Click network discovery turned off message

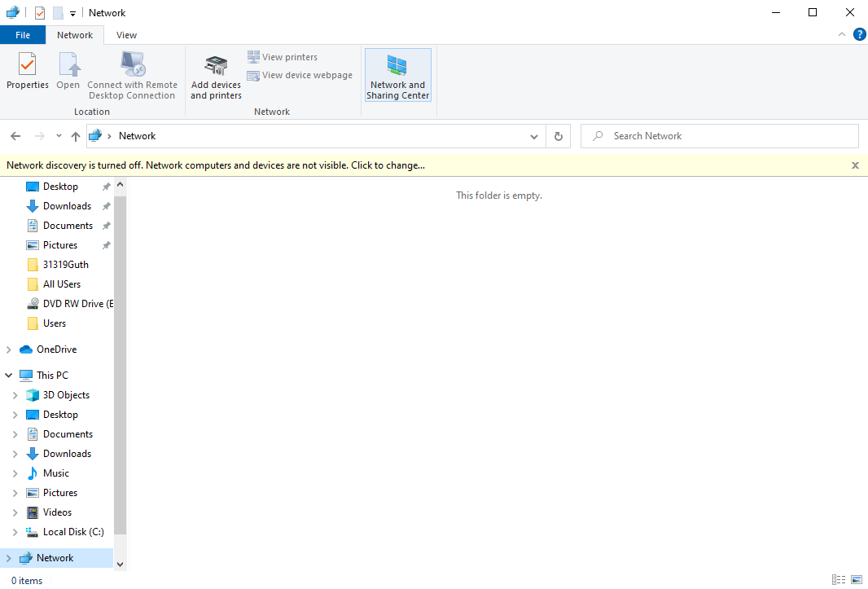[216, 165]
